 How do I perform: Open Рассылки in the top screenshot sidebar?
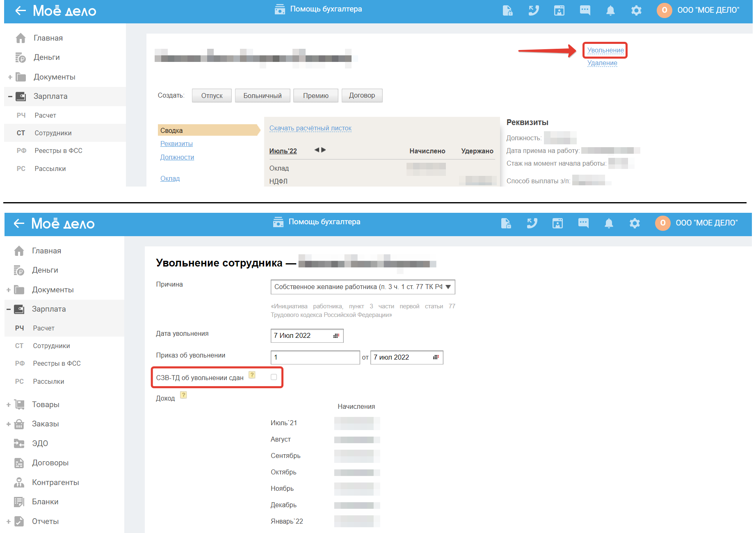point(50,169)
